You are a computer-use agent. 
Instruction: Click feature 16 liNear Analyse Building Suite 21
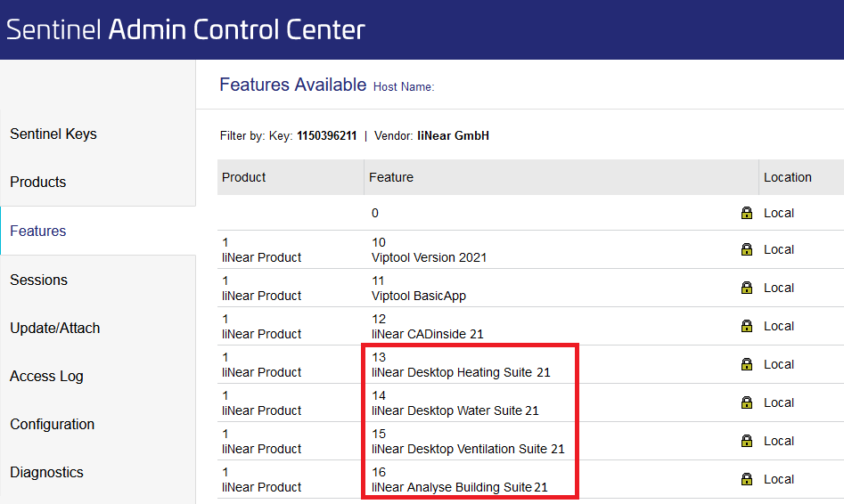[460, 479]
